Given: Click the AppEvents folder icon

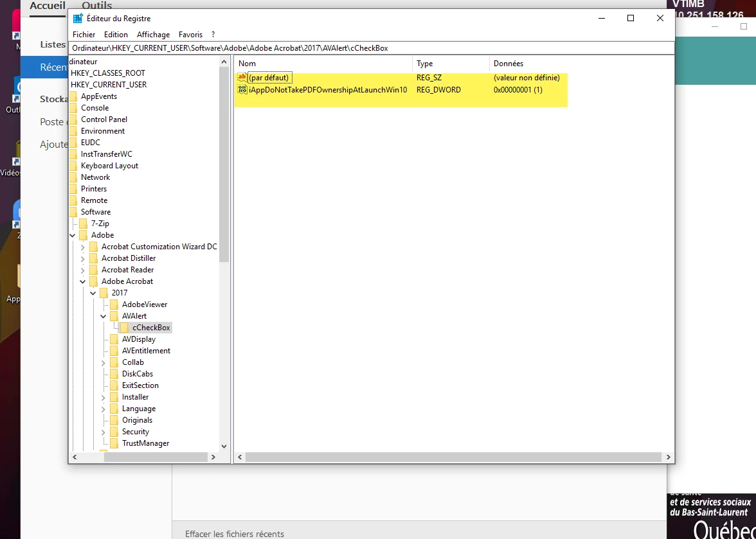Looking at the screenshot, I should [73, 96].
